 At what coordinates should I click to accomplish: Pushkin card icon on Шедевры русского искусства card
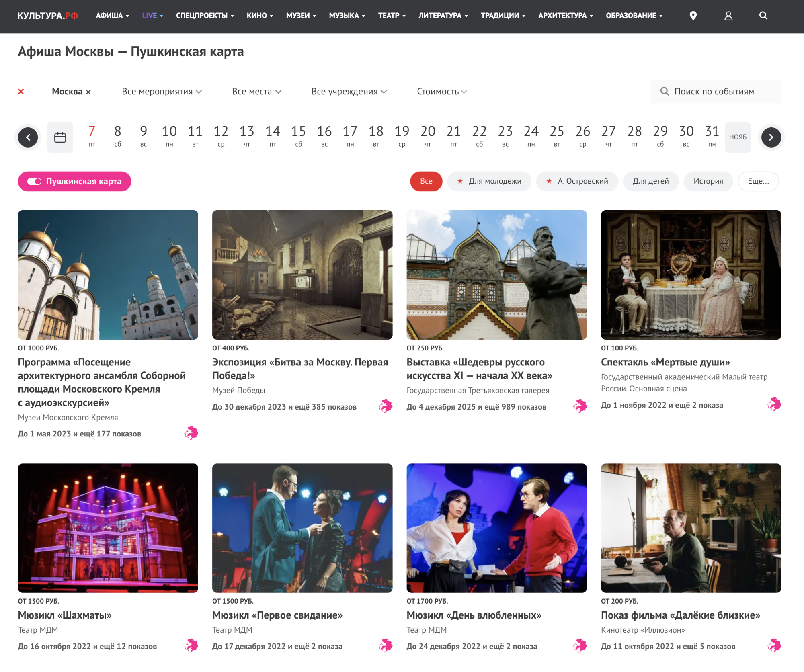tap(580, 406)
